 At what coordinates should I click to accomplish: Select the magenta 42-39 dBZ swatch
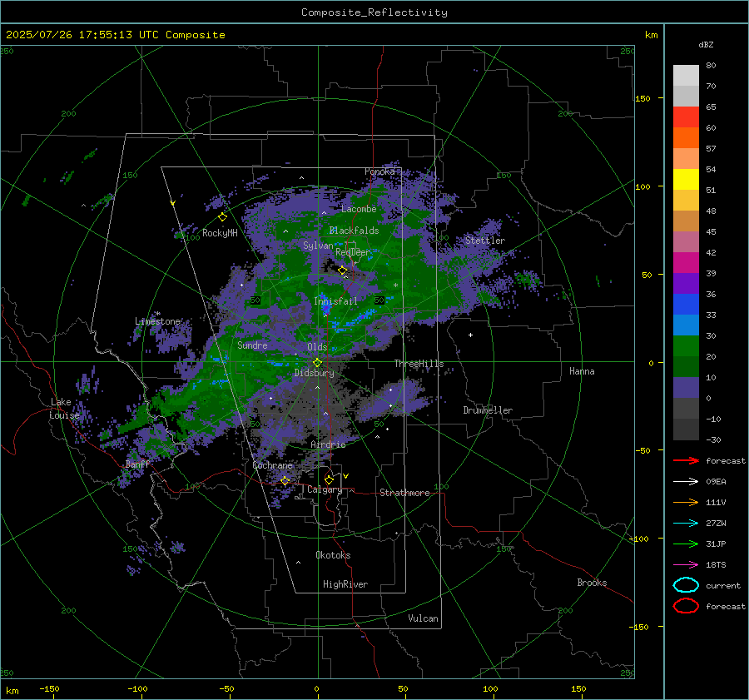tap(686, 263)
